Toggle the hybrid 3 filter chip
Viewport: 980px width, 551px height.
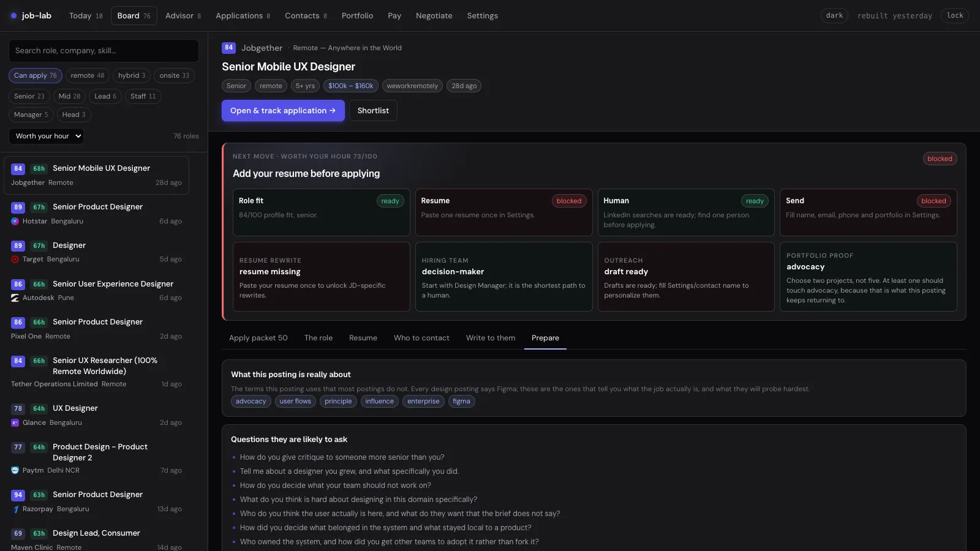(132, 76)
